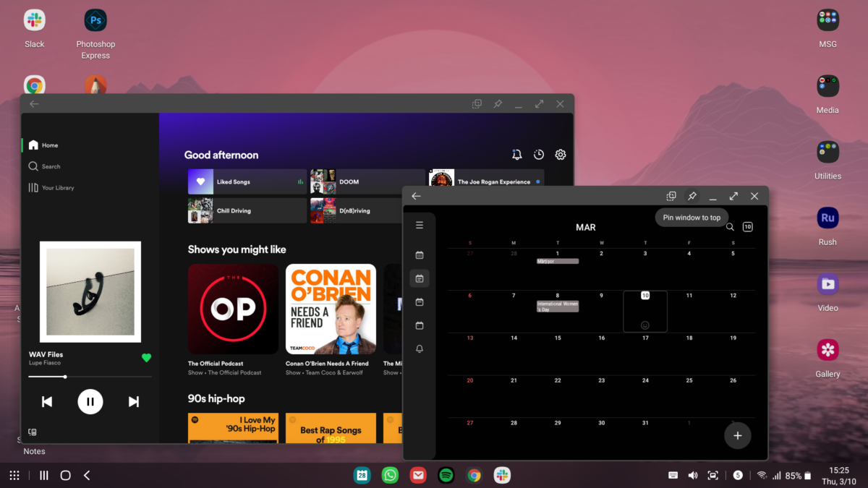Expand the calendar navigation drawer

pos(419,224)
